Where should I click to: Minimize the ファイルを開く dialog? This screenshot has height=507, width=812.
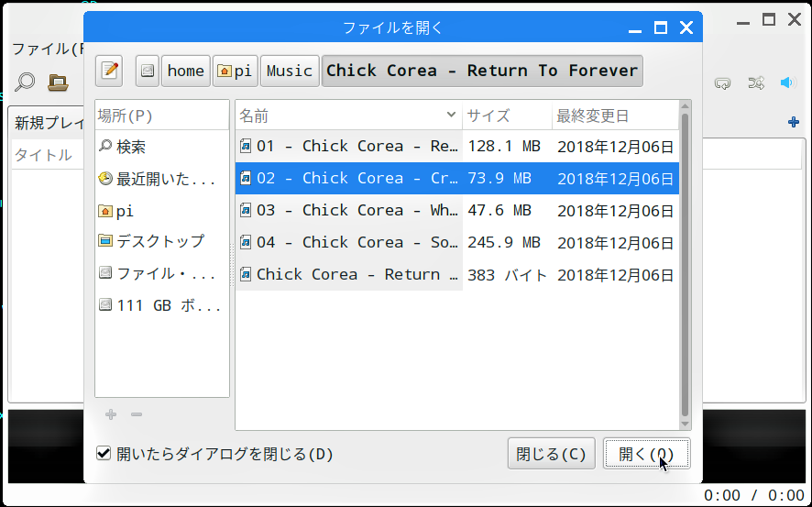635,29
